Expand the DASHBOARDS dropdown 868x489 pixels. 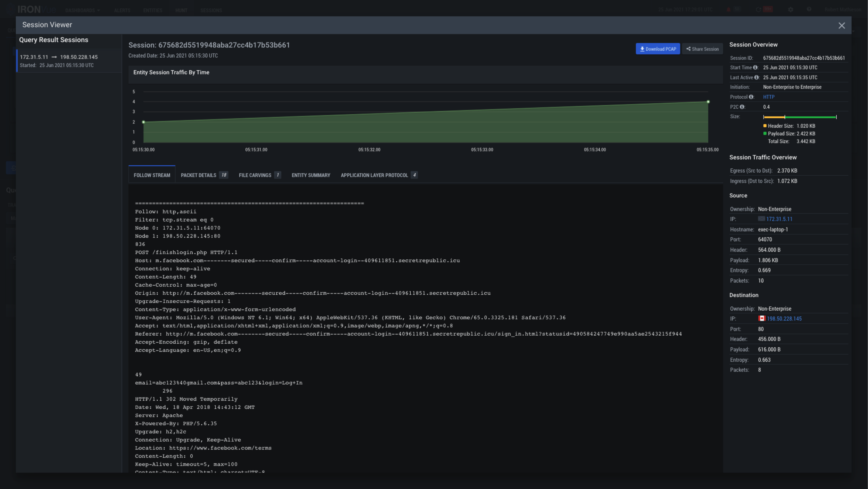point(82,10)
